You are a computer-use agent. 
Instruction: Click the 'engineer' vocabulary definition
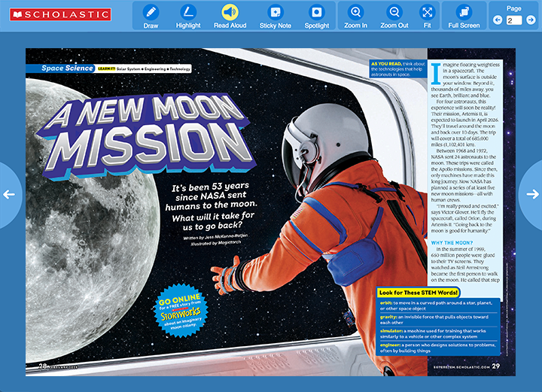pyautogui.click(x=437, y=348)
